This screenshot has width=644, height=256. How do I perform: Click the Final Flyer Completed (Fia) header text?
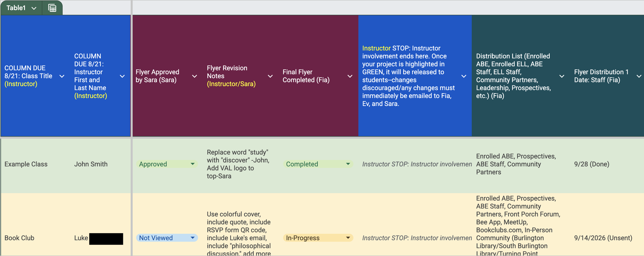point(306,76)
